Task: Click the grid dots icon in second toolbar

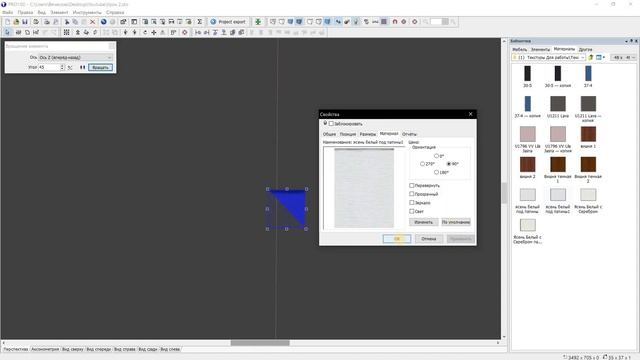Action: tap(67, 32)
